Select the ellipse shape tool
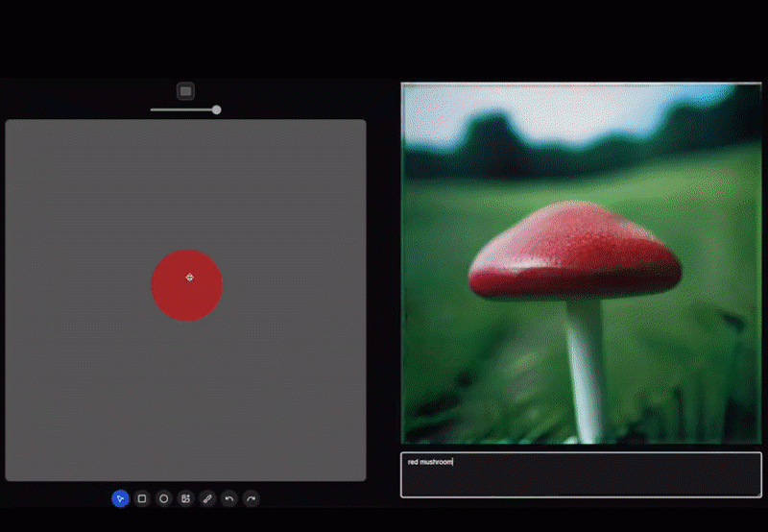This screenshot has width=768, height=532. [x=164, y=498]
